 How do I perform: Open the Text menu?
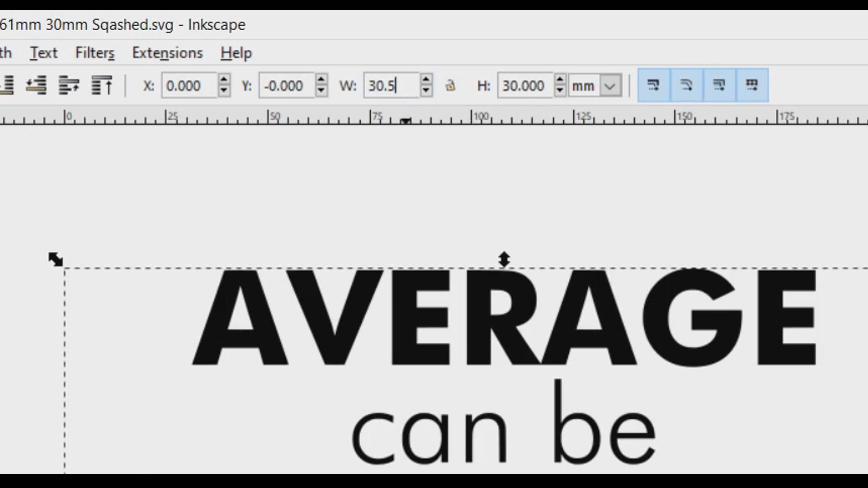tap(43, 53)
